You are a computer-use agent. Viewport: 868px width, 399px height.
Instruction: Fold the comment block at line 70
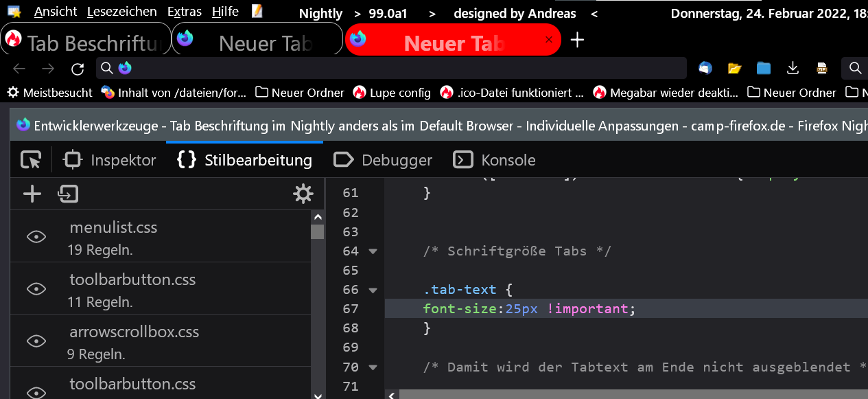coord(373,367)
